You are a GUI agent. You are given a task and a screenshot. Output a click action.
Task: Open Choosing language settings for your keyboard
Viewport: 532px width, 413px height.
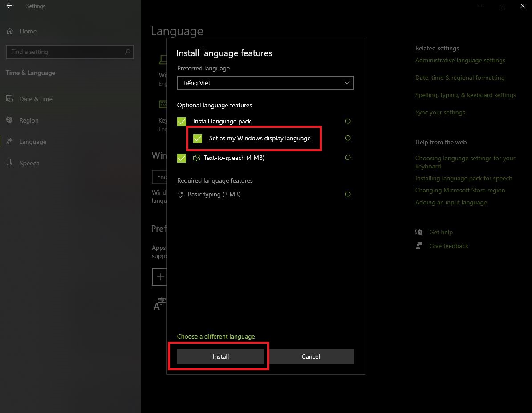click(x=465, y=162)
